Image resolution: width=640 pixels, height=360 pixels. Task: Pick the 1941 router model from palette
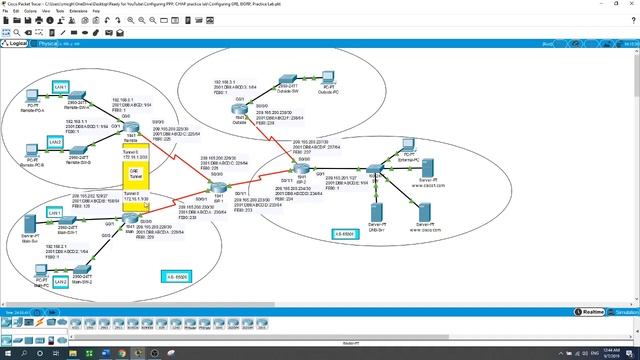coord(90,324)
